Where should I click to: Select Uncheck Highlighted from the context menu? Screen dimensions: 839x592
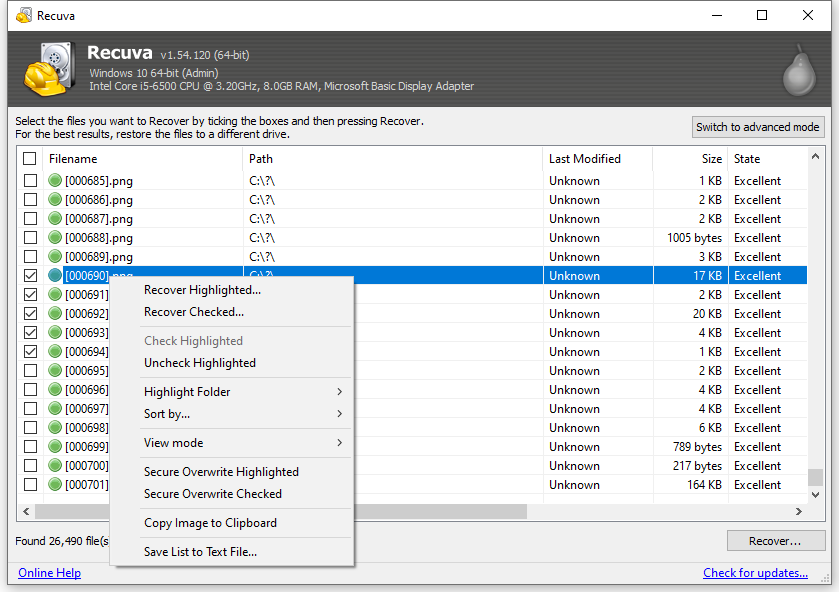[197, 363]
